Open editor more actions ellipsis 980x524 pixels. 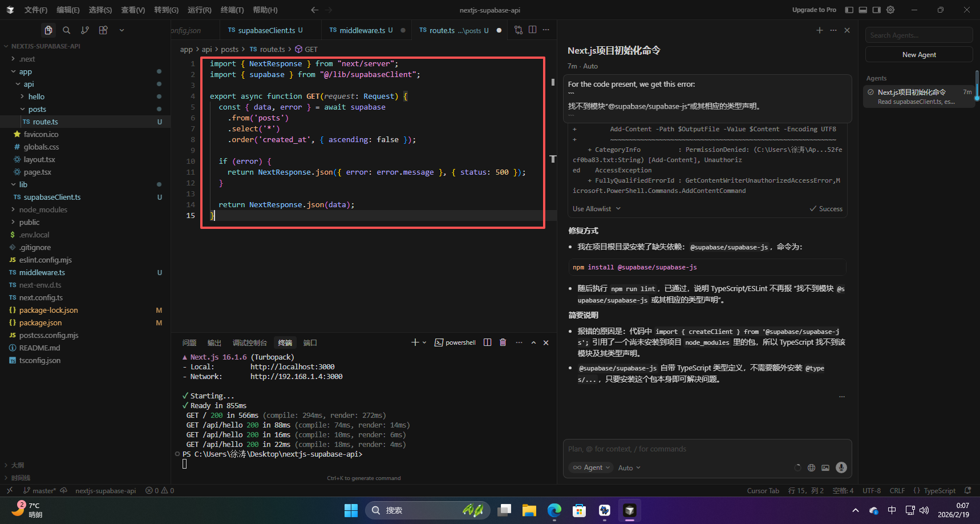click(x=546, y=30)
